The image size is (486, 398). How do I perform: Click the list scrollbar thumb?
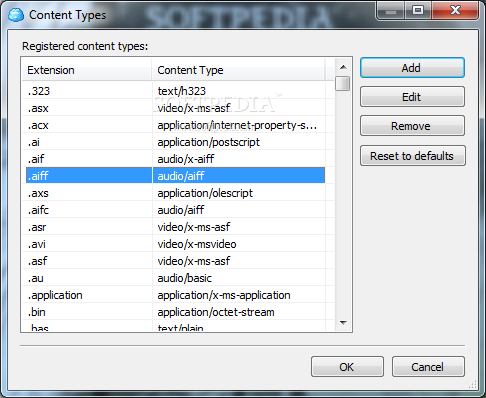pos(343,83)
